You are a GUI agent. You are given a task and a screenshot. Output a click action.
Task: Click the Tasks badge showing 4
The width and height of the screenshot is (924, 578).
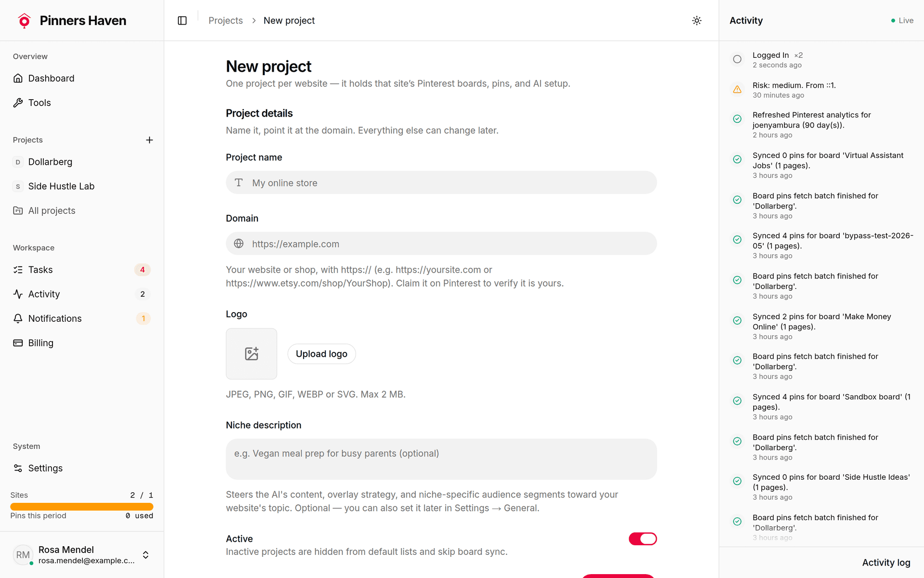click(x=142, y=270)
